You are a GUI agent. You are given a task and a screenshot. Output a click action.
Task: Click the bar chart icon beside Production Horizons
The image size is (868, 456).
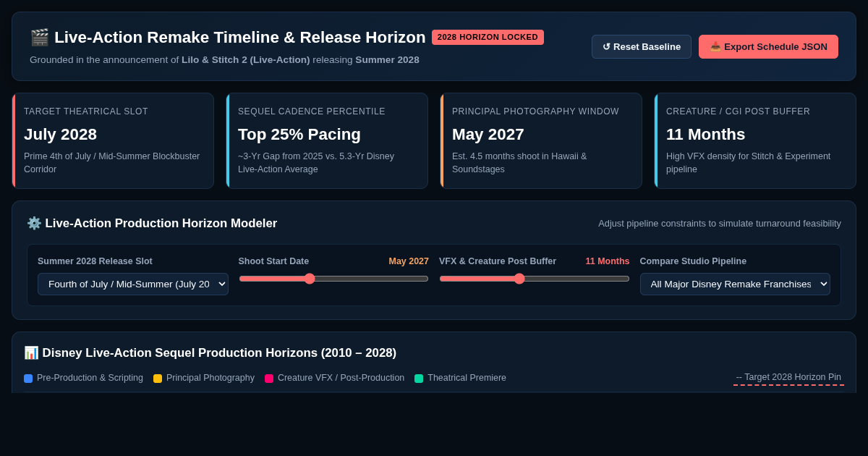coord(31,352)
